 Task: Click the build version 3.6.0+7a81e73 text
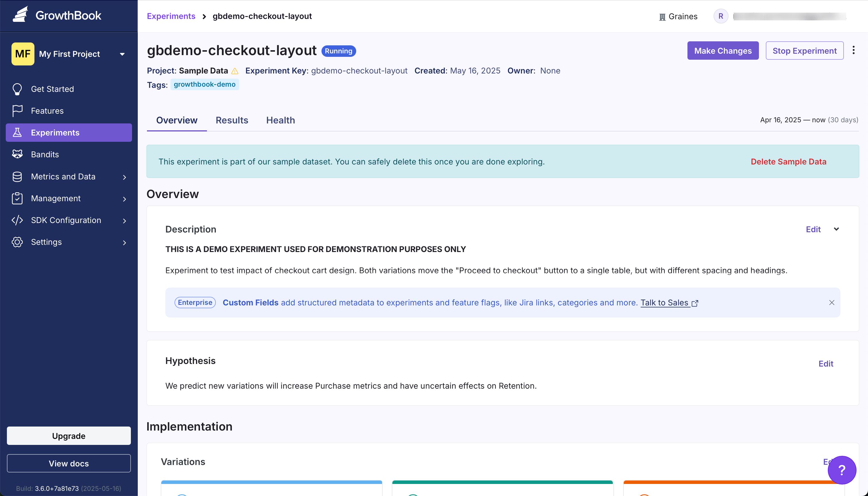pos(57,489)
